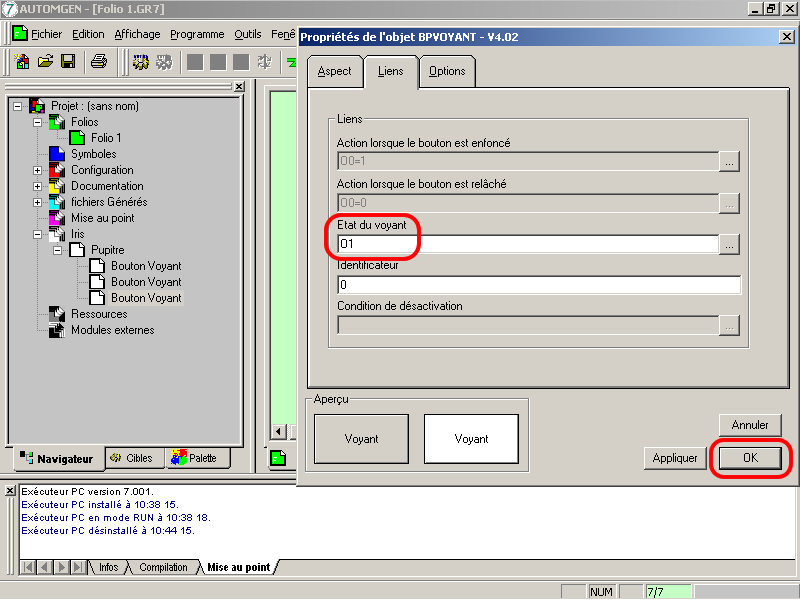Click the open folder toolbar icon

(x=45, y=62)
